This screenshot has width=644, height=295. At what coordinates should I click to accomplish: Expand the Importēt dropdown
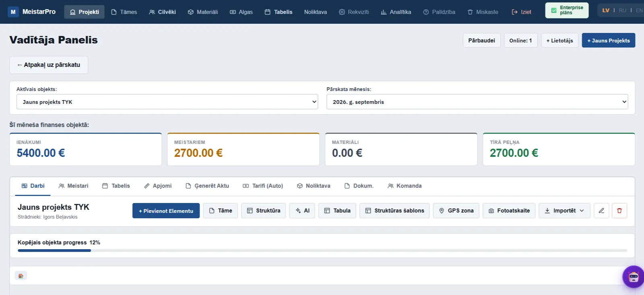point(564,211)
